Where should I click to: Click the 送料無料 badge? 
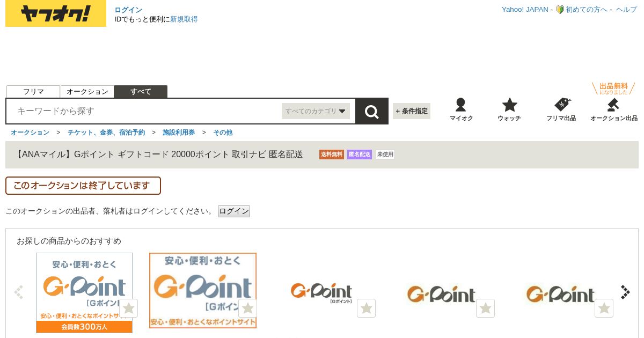tap(332, 155)
